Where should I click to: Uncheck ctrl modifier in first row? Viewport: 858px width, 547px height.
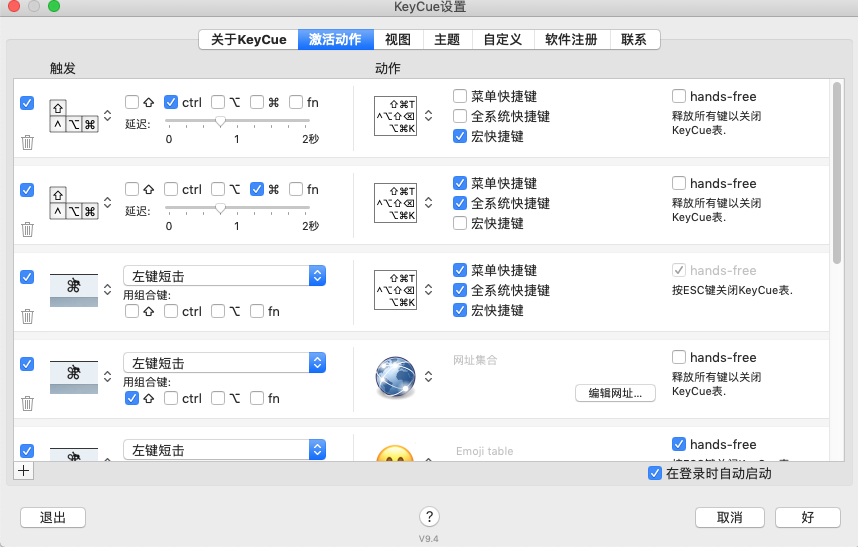click(x=171, y=102)
